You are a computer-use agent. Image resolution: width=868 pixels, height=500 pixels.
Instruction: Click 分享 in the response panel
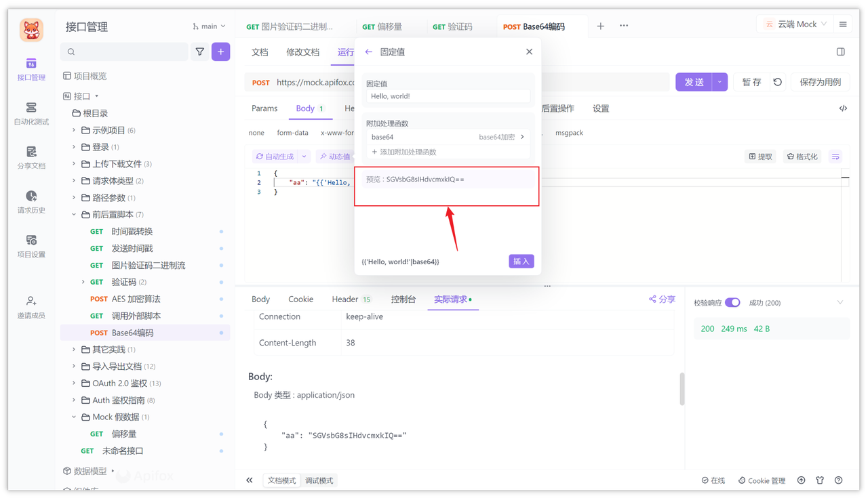[662, 299]
